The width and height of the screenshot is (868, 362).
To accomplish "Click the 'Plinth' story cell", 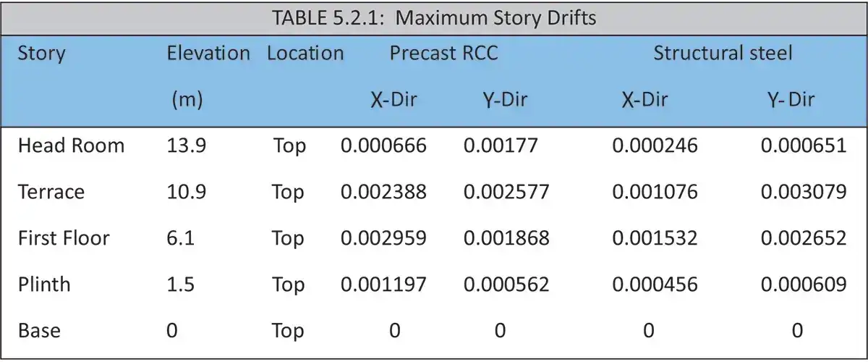I will [44, 285].
